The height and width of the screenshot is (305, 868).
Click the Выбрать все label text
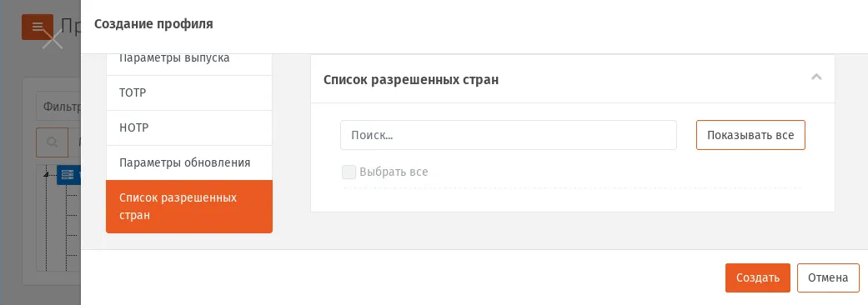[x=394, y=172]
